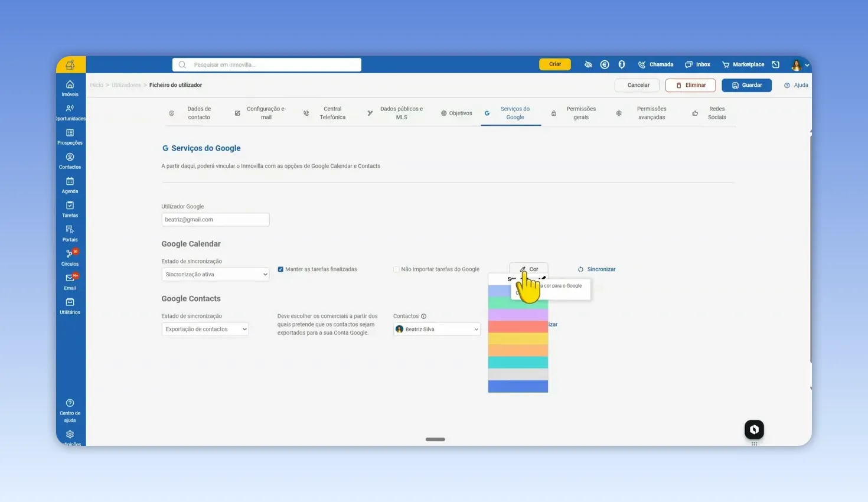Viewport: 868px width, 502px height.
Task: Click the expand window icon near avatar
Action: (776, 64)
